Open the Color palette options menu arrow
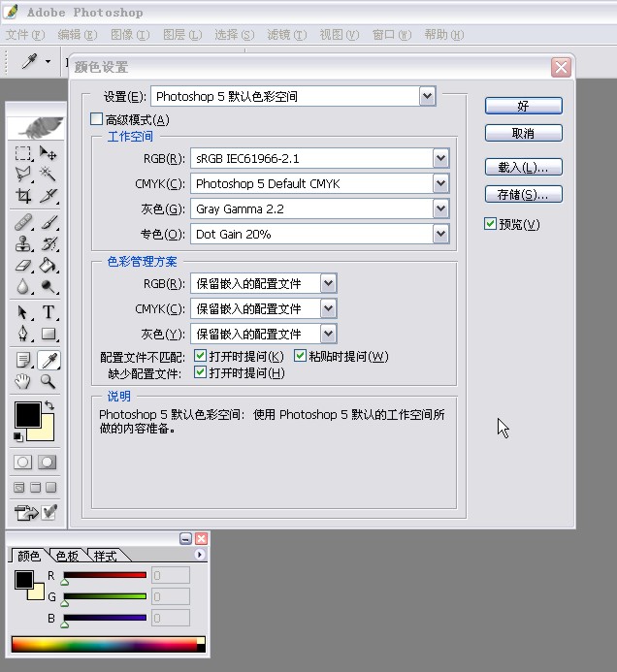This screenshot has height=672, width=617. pyautogui.click(x=200, y=555)
